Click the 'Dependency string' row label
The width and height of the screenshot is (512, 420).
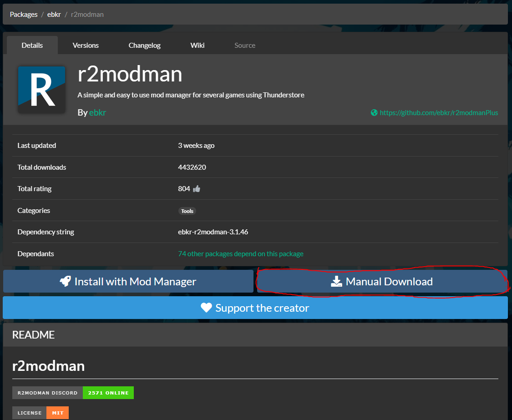46,232
